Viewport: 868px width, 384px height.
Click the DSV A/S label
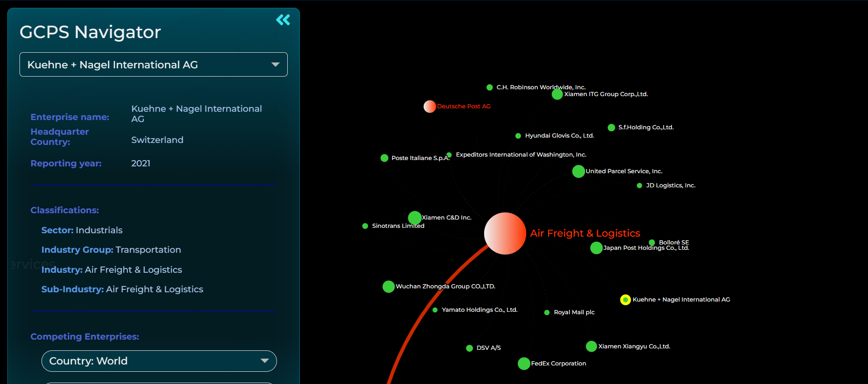[488, 348]
